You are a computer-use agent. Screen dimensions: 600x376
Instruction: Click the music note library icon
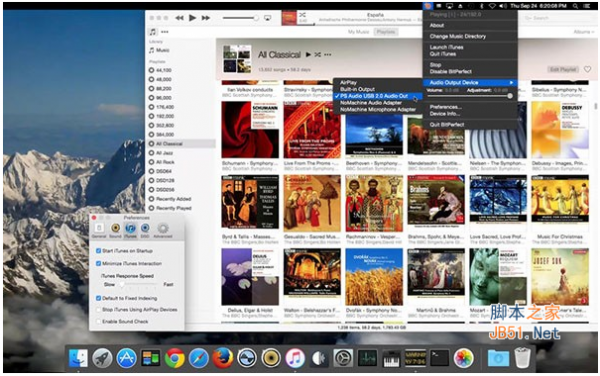153,32
